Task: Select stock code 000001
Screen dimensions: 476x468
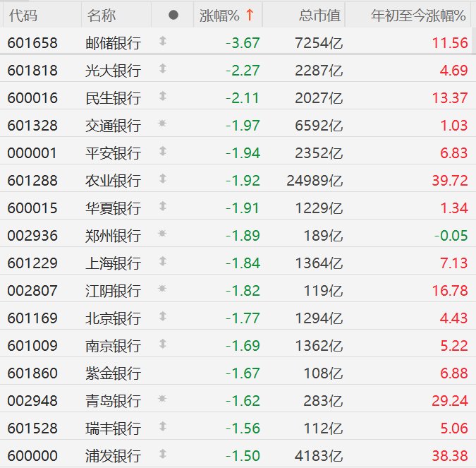Action: (x=32, y=153)
